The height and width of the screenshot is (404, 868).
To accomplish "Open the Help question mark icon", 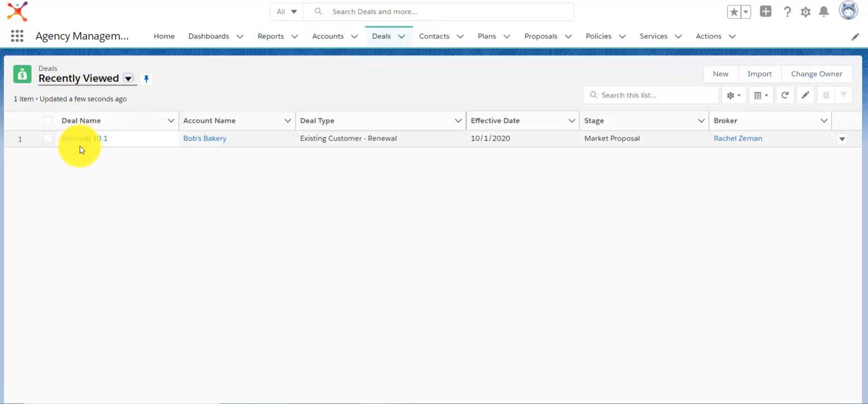I will (787, 12).
